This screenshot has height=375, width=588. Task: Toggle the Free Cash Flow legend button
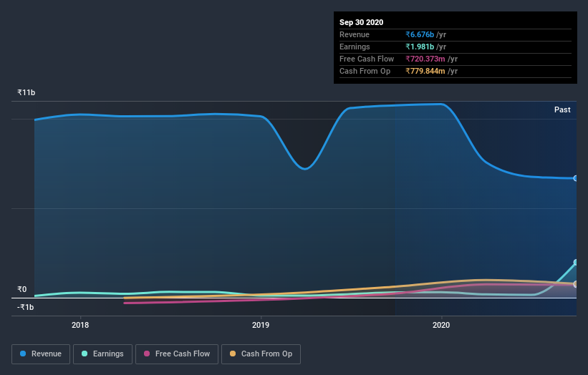[177, 354]
